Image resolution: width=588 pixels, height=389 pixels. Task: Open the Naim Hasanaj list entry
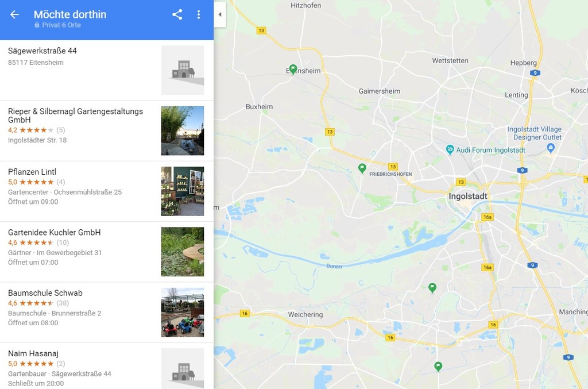(x=107, y=366)
